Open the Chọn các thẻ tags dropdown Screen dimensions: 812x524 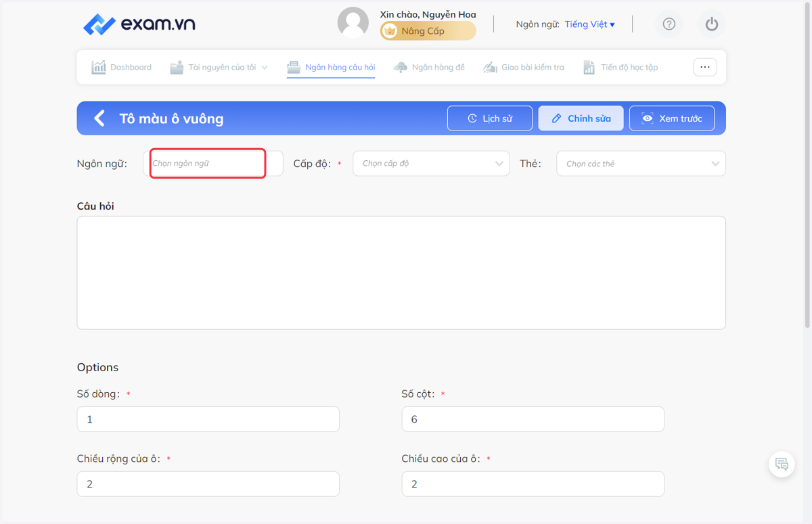coord(641,164)
